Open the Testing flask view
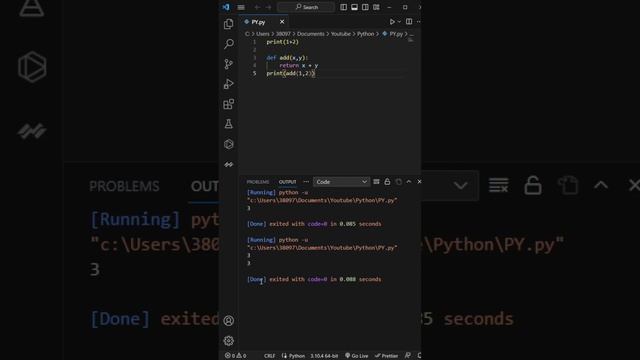 [229, 124]
